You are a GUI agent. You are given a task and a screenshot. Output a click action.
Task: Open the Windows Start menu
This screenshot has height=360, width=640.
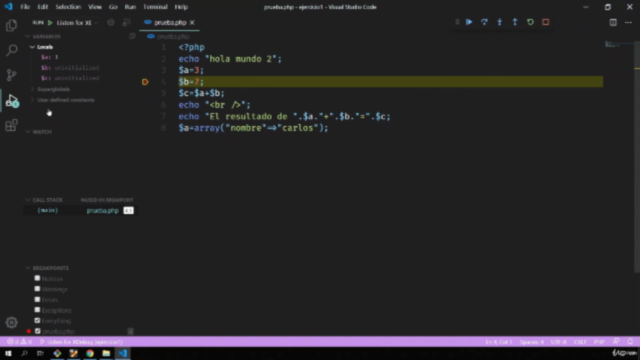[x=8, y=353]
